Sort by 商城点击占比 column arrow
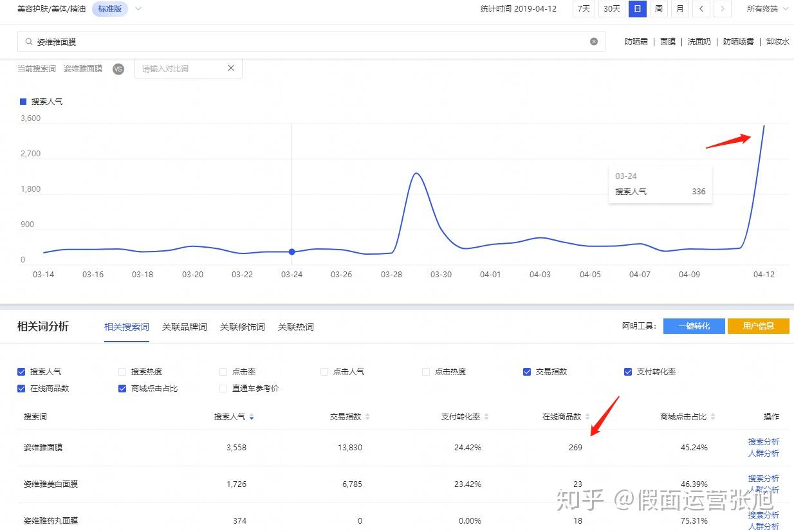Screen dimensions: 794x532 point(713,417)
